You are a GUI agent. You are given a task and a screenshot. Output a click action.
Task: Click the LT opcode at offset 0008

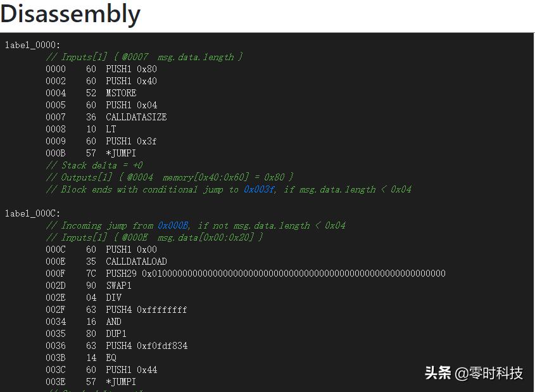pos(111,129)
